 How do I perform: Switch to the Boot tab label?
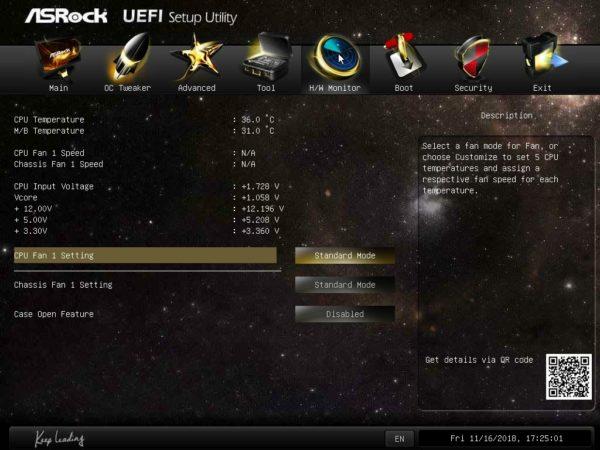click(404, 88)
